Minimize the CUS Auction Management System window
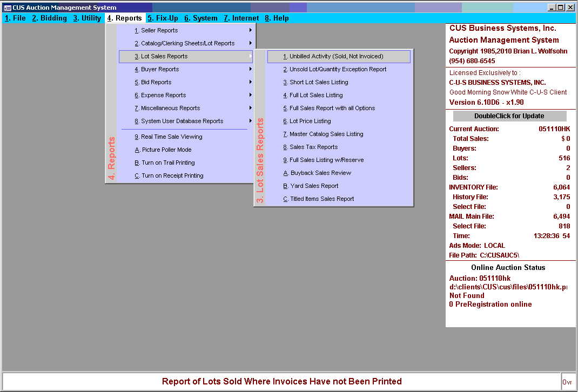 click(x=552, y=8)
